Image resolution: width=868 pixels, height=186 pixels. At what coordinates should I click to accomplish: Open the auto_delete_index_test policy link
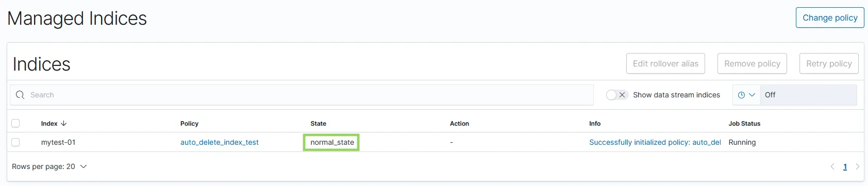tap(220, 142)
